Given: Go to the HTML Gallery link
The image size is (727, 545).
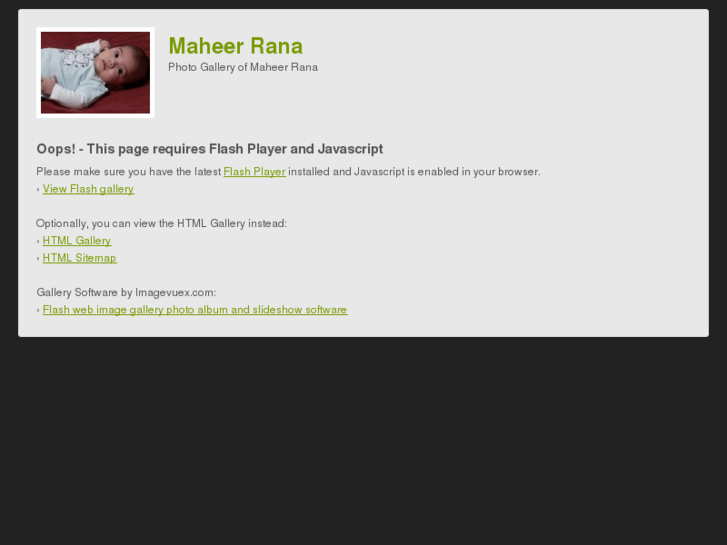Looking at the screenshot, I should [77, 240].
